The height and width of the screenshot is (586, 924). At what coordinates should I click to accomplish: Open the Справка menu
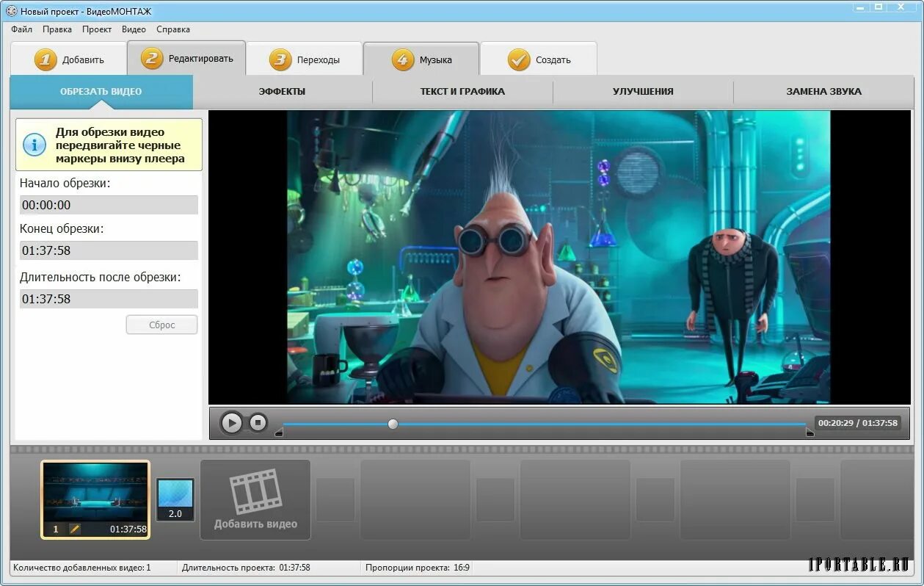(x=173, y=29)
